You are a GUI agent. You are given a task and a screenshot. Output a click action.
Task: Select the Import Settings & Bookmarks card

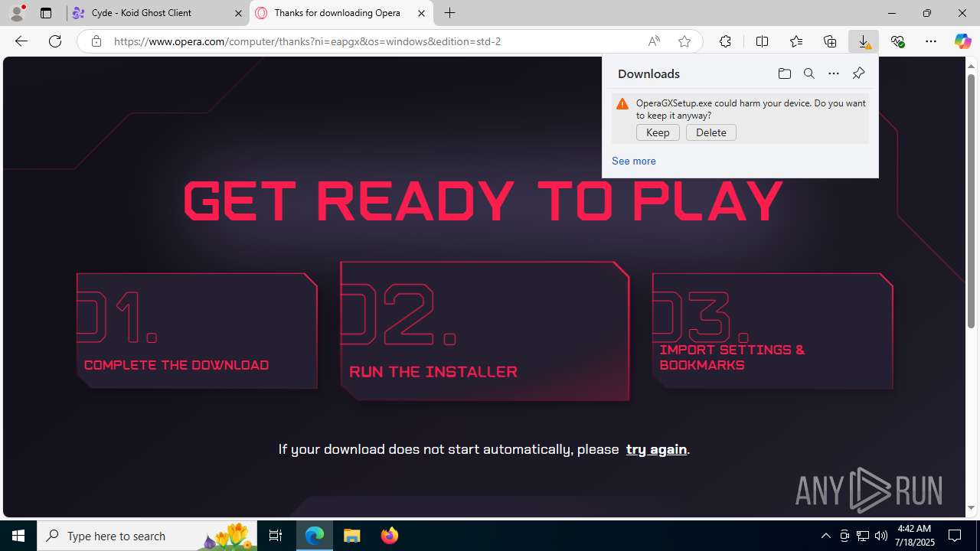click(773, 331)
